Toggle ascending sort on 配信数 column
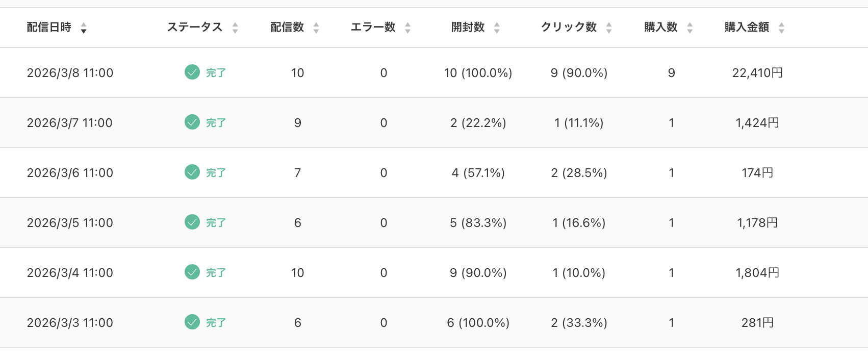 317,28
